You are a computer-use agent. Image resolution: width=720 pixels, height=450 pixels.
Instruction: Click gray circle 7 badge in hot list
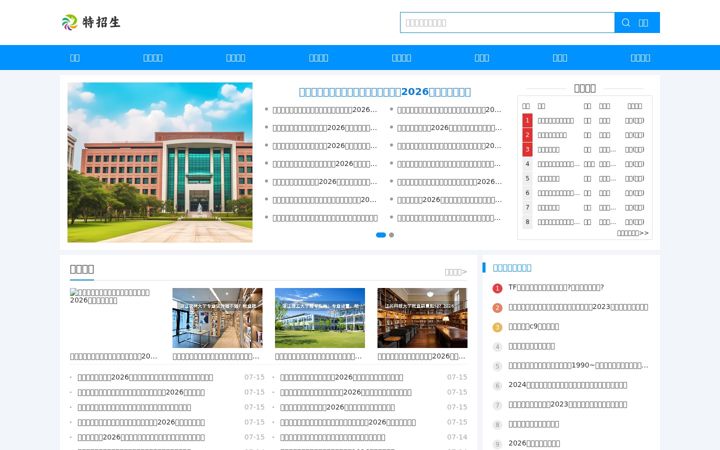pyautogui.click(x=497, y=405)
